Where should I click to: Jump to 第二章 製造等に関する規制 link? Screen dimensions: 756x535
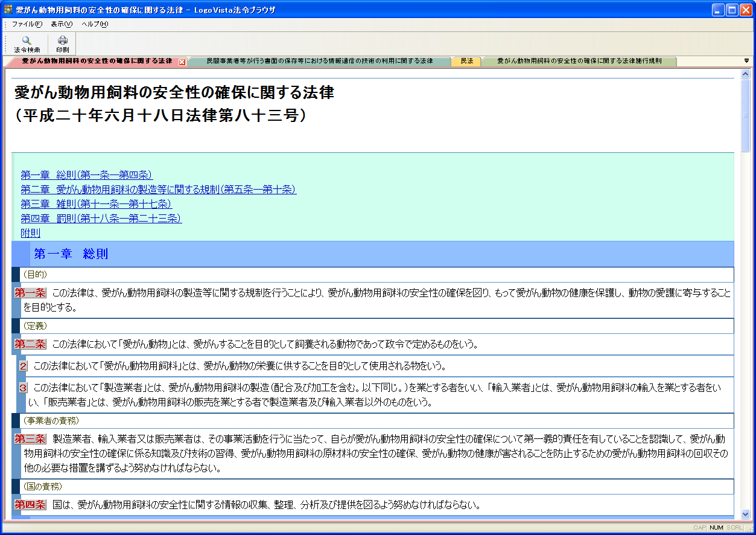click(x=158, y=190)
